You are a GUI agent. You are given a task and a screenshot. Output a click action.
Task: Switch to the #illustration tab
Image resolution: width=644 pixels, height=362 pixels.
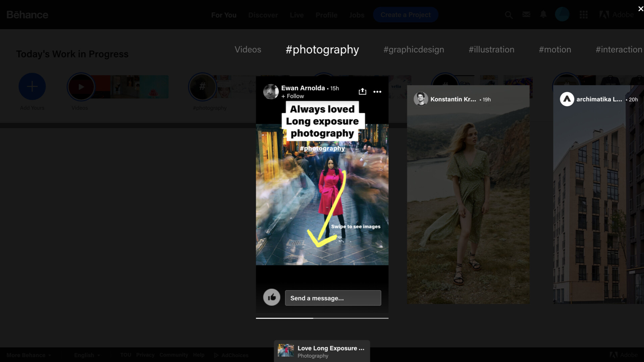pyautogui.click(x=491, y=50)
